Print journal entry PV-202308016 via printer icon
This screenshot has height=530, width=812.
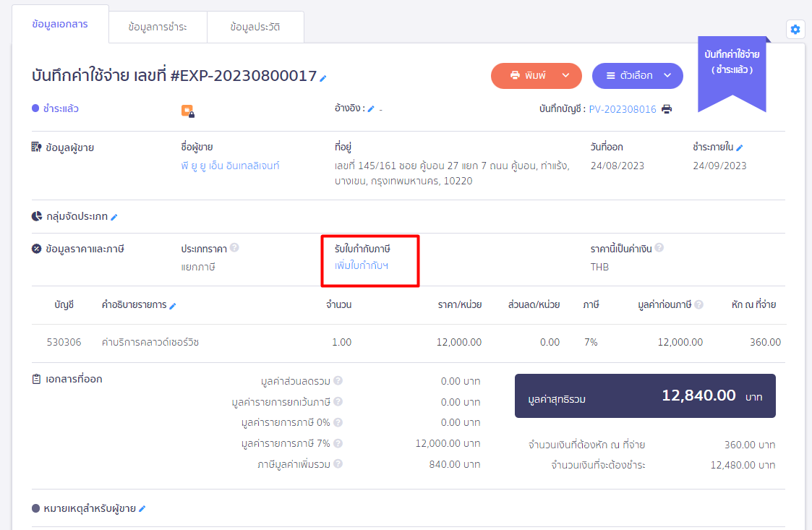click(x=667, y=109)
